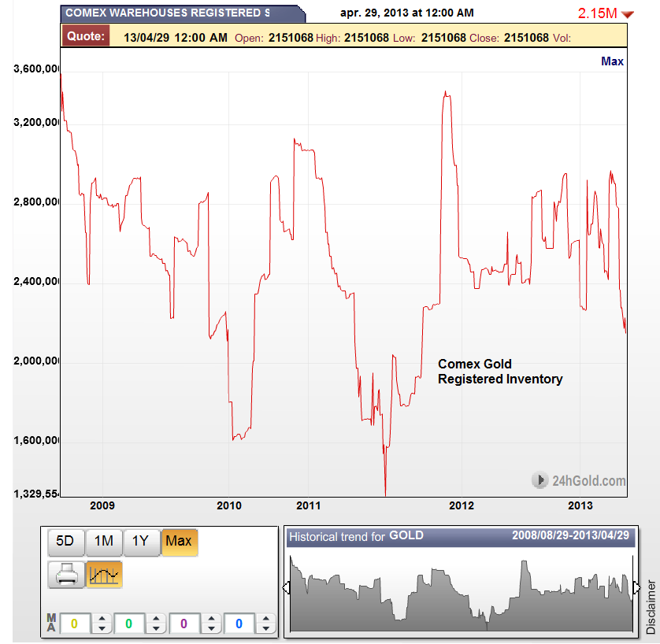Click the Quote label
Viewport: 660px width, 644px height.
point(86,35)
